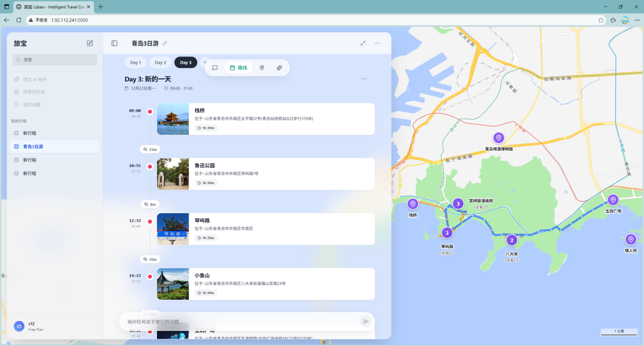
Task: Open a new browser tab with plus
Action: tap(101, 7)
